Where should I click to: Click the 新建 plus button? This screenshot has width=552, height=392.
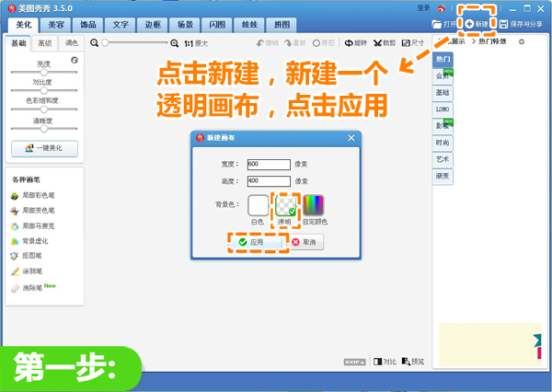coord(477,24)
